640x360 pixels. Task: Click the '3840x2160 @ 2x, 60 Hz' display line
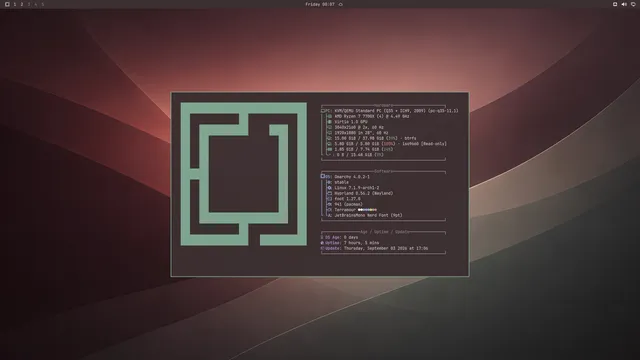[359, 127]
